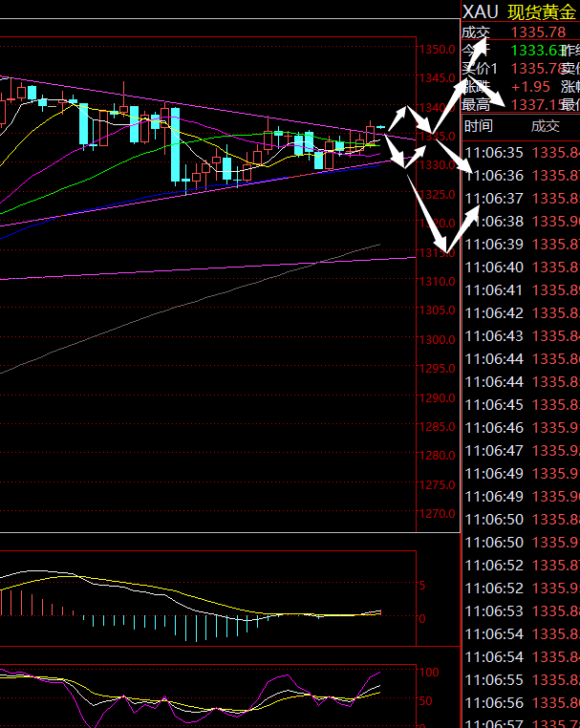Click the 1305.0 price axis label

[437, 310]
